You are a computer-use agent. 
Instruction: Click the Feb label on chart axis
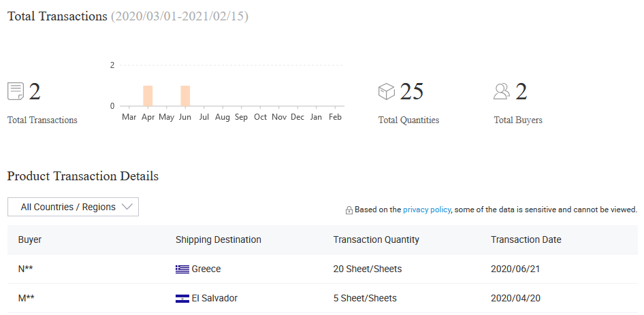tap(335, 117)
